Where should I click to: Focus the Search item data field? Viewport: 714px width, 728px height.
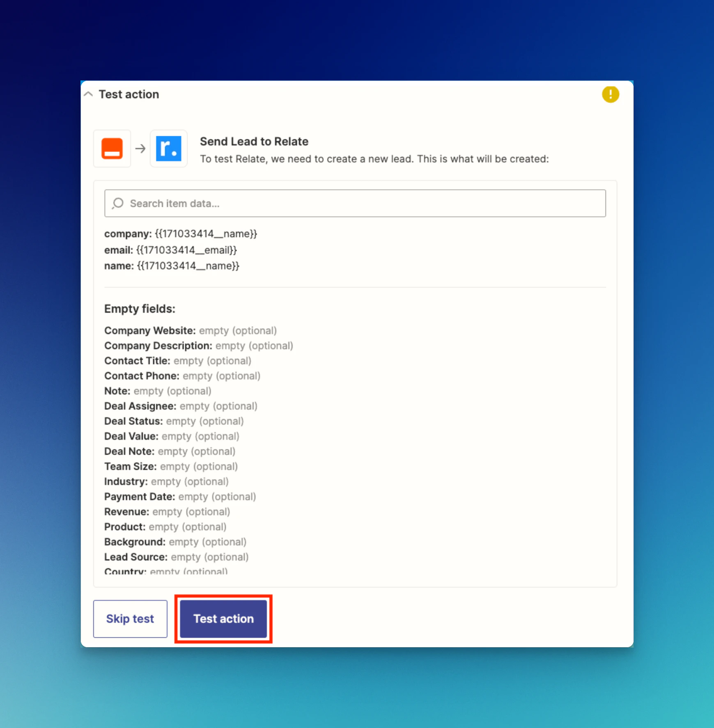(x=355, y=203)
